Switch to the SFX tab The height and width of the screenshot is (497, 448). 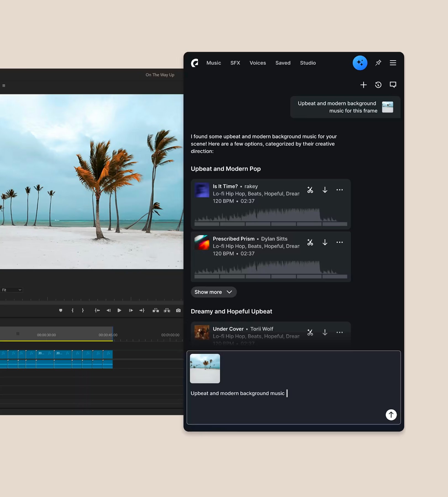point(235,63)
